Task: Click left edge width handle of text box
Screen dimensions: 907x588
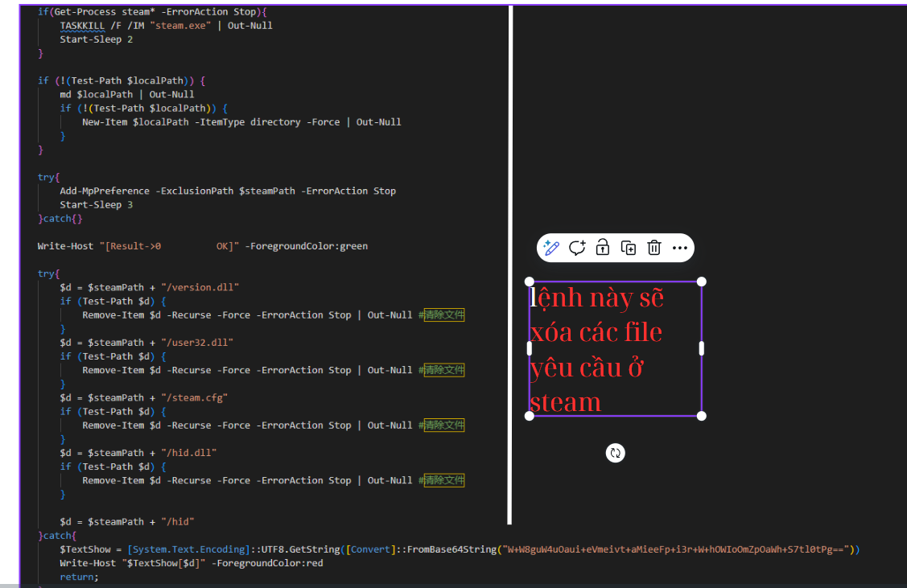Action: pyautogui.click(x=530, y=348)
